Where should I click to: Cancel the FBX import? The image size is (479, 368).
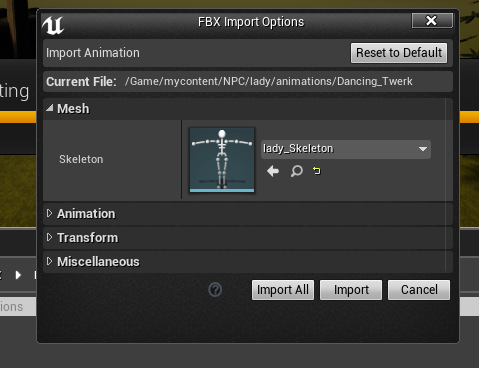tap(419, 290)
